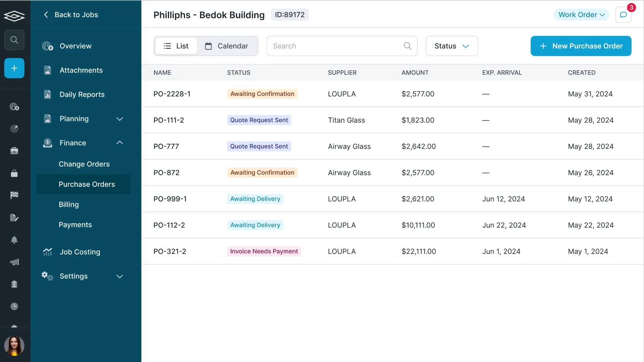The height and width of the screenshot is (362, 644).
Task: Open the chat messages icon with badge
Action: pos(624,15)
